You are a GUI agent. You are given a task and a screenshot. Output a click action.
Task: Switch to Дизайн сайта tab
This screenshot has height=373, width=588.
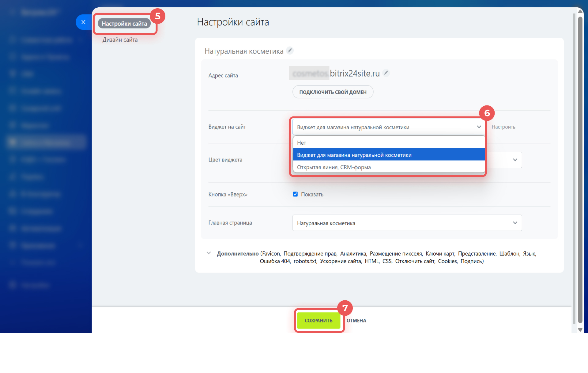[120, 40]
